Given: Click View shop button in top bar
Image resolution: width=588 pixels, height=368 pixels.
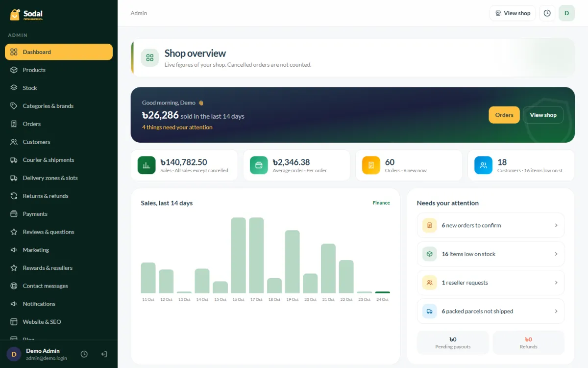Looking at the screenshot, I should 513,13.
